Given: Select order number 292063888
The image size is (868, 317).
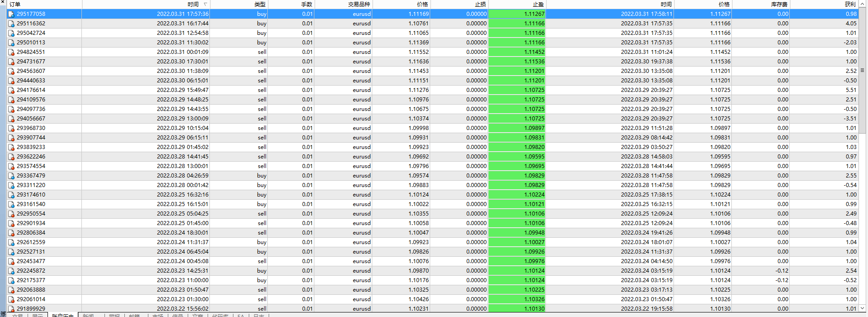Looking at the screenshot, I should pos(31,290).
